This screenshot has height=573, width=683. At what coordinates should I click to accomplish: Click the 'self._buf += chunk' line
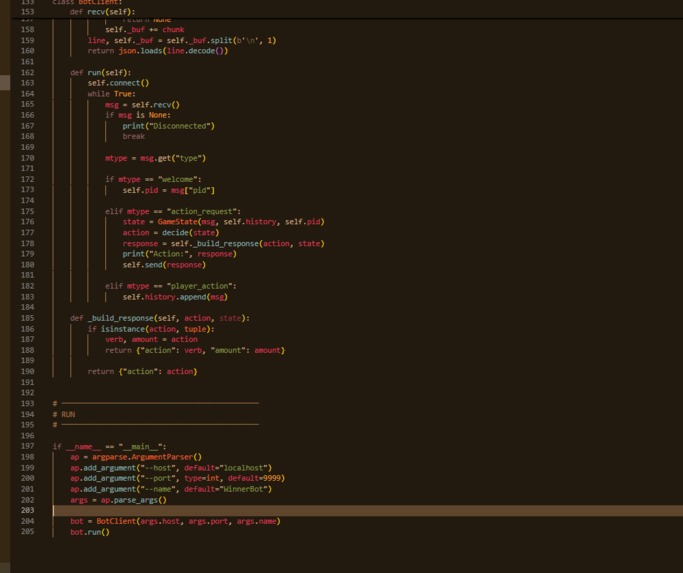pyautogui.click(x=145, y=30)
